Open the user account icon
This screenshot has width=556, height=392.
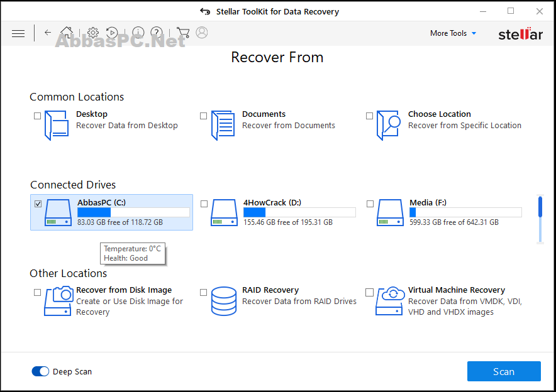pos(202,32)
